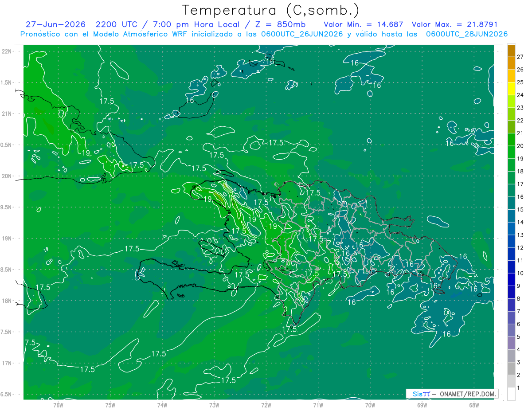Click the '19N' latitude axis label
The image size is (532, 411).
click(7, 239)
